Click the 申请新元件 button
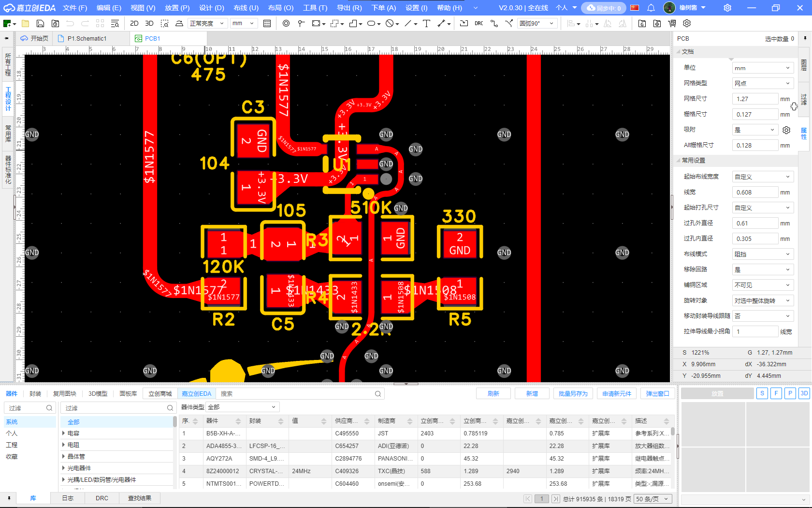This screenshot has width=812, height=508. [616, 393]
